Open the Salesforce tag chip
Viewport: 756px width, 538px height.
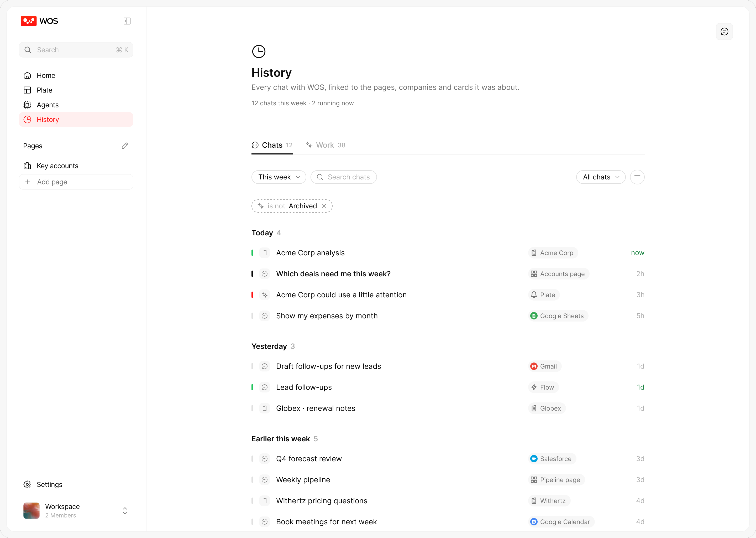[x=552, y=458]
